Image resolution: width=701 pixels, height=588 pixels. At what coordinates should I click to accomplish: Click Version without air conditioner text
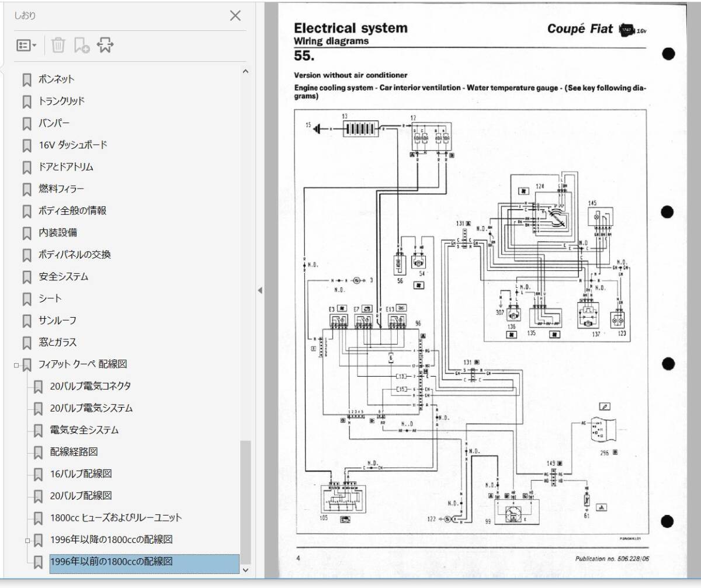point(350,75)
